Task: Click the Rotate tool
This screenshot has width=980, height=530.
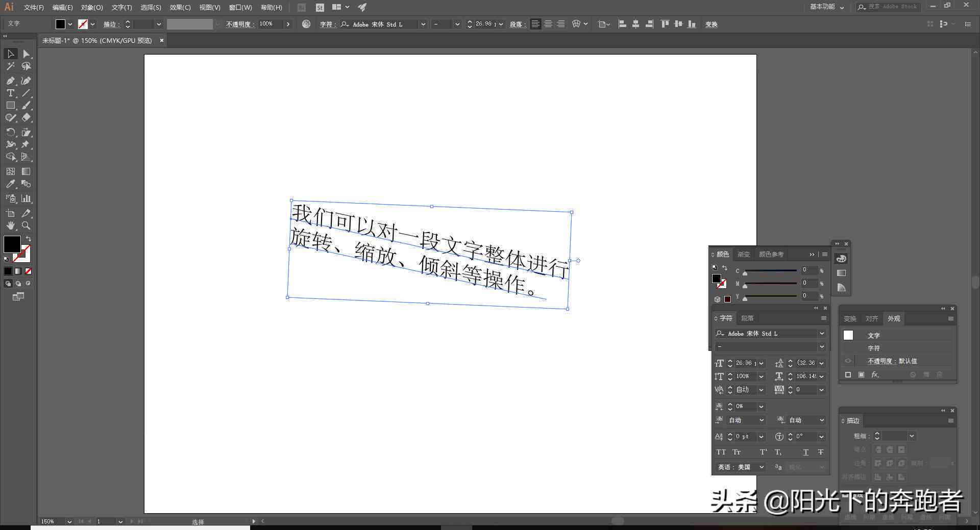Action: point(10,133)
